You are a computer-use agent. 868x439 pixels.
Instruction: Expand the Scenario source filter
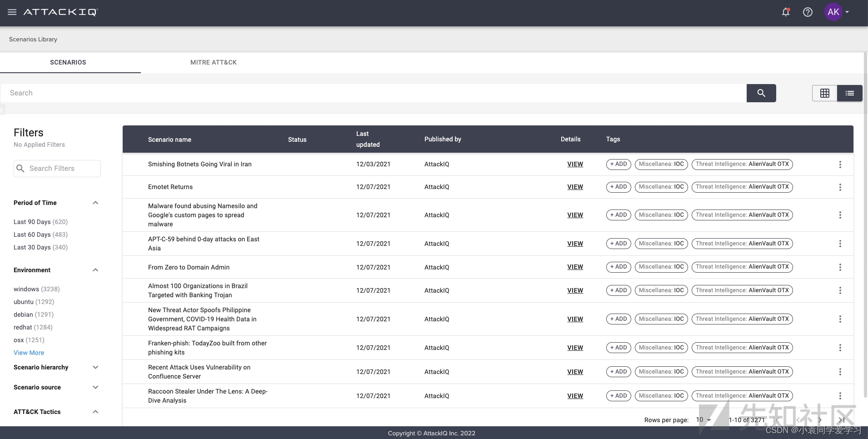pyautogui.click(x=95, y=387)
